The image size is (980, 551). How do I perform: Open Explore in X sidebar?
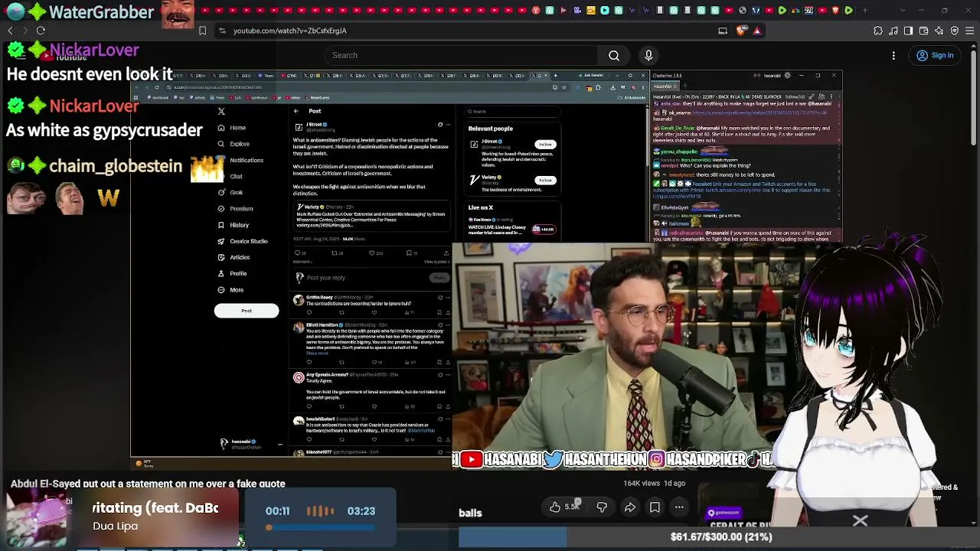(x=234, y=144)
